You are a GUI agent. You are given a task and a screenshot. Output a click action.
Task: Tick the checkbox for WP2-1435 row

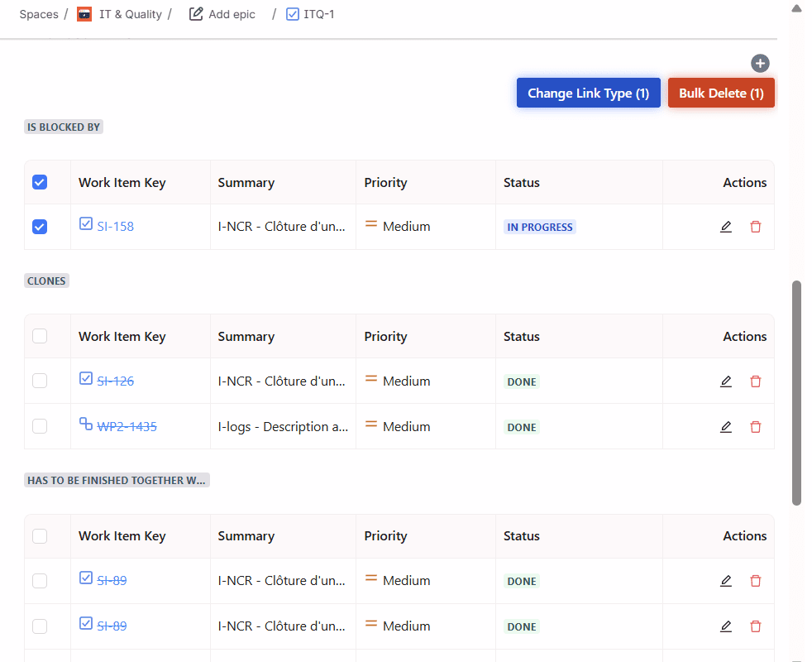point(40,426)
